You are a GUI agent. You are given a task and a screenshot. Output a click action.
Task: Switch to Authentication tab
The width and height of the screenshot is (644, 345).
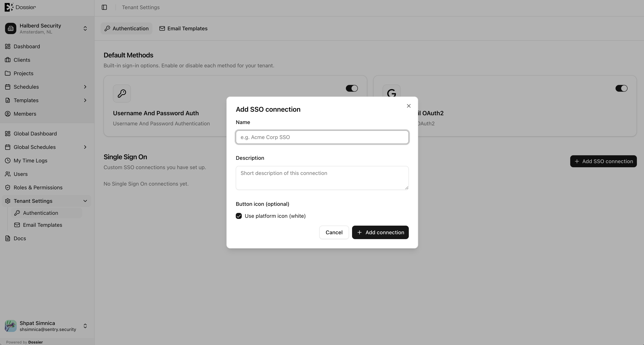coord(127,28)
